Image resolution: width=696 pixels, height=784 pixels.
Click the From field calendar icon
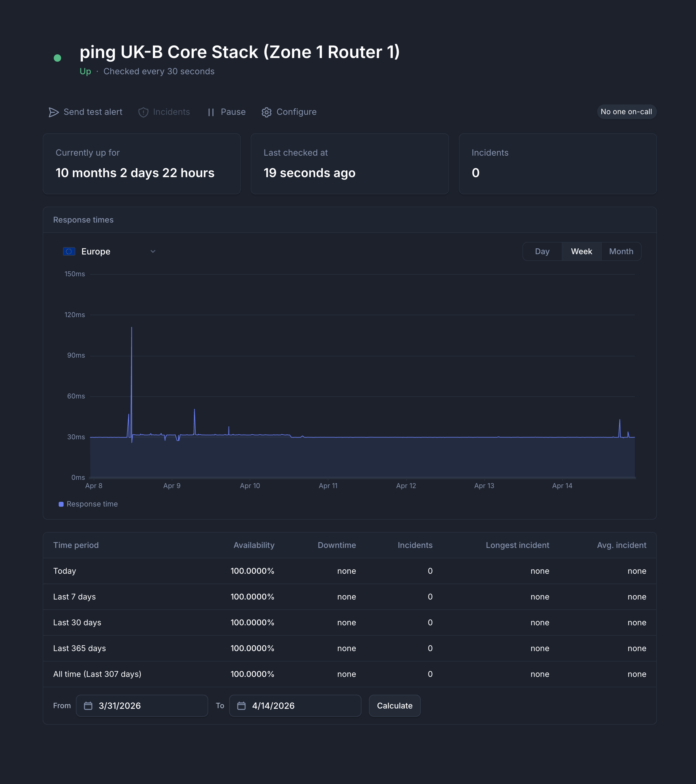pyautogui.click(x=88, y=706)
